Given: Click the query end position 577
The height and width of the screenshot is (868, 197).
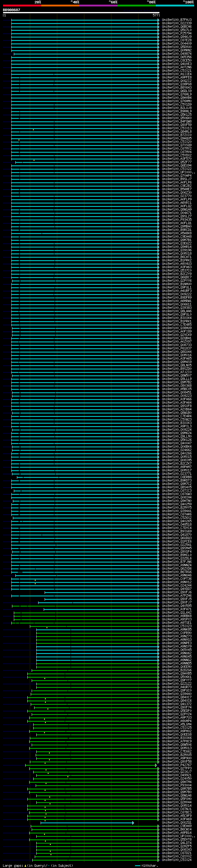Looking at the screenshot, I should coord(155,15).
